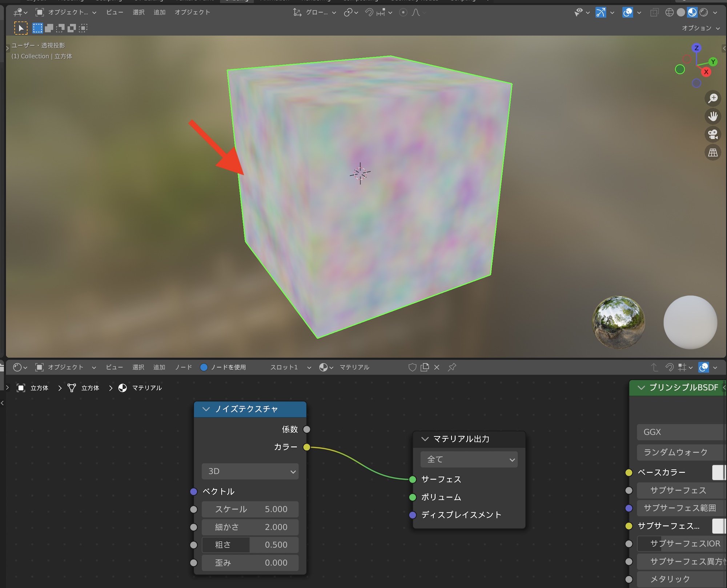Click the GGX distribution button
727x588 pixels.
tap(680, 432)
